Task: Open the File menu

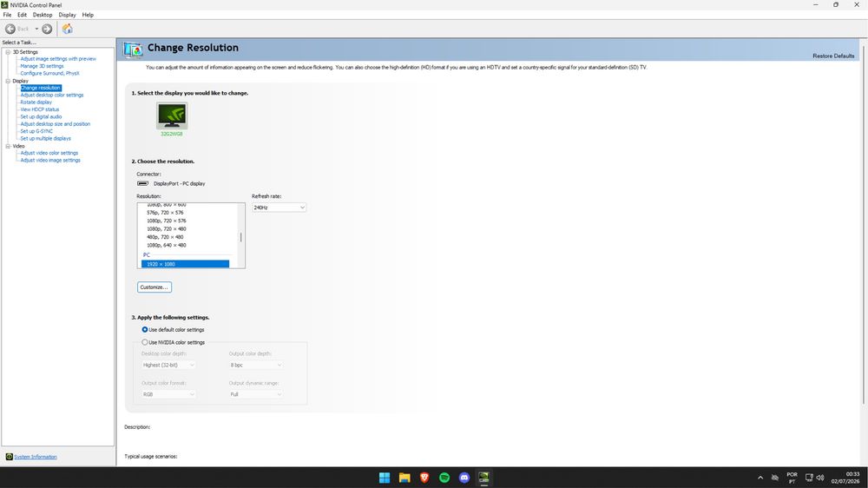Action: point(7,15)
